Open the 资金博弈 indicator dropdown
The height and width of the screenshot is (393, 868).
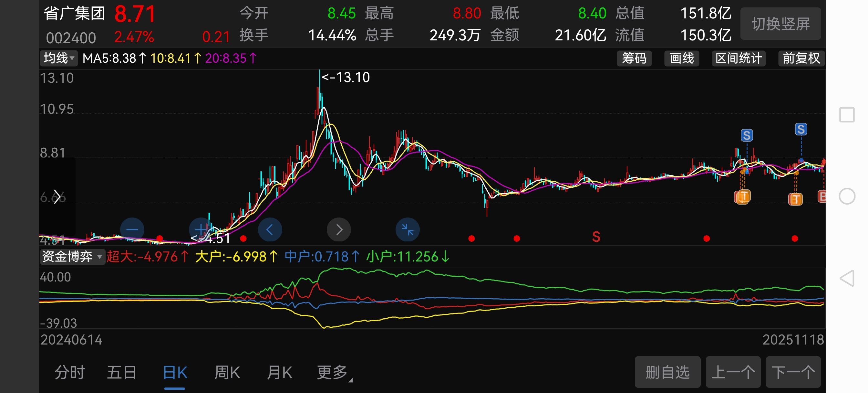click(72, 257)
